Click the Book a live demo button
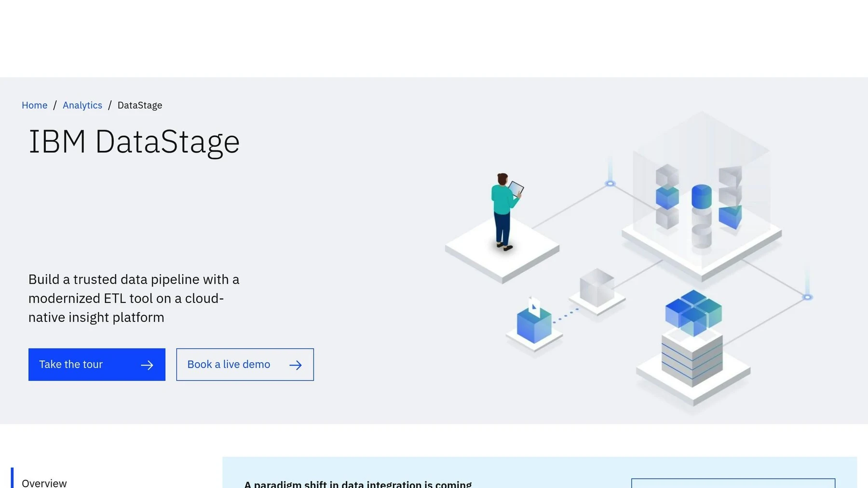 (245, 365)
